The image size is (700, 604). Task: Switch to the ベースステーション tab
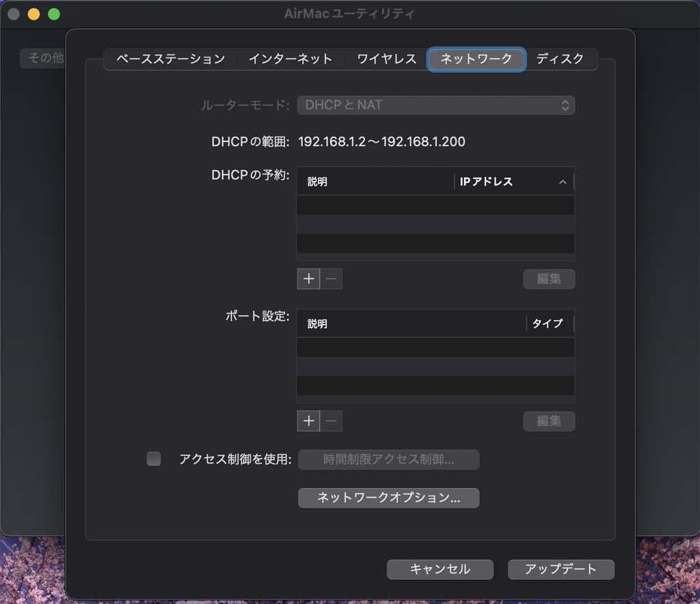click(x=170, y=59)
